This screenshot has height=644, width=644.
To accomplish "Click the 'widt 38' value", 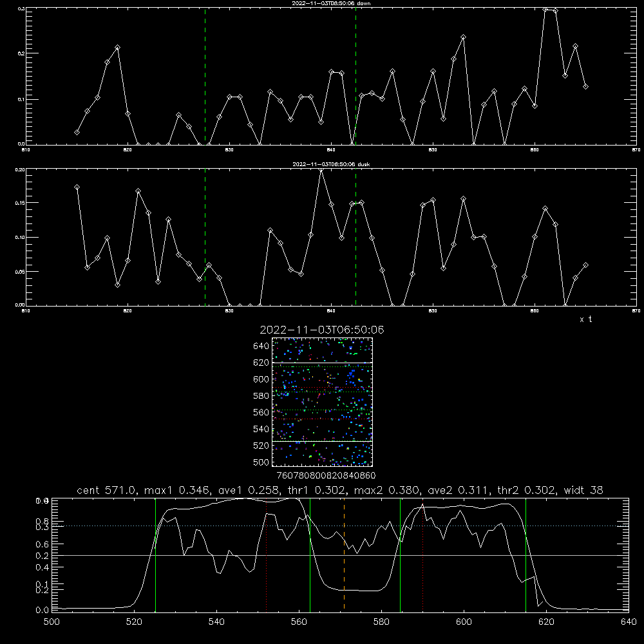I will tap(583, 490).
